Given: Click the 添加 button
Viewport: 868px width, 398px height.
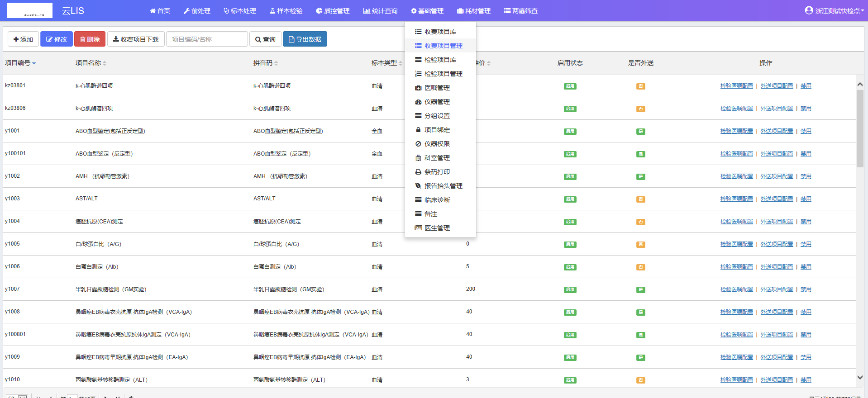Looking at the screenshot, I should point(23,39).
